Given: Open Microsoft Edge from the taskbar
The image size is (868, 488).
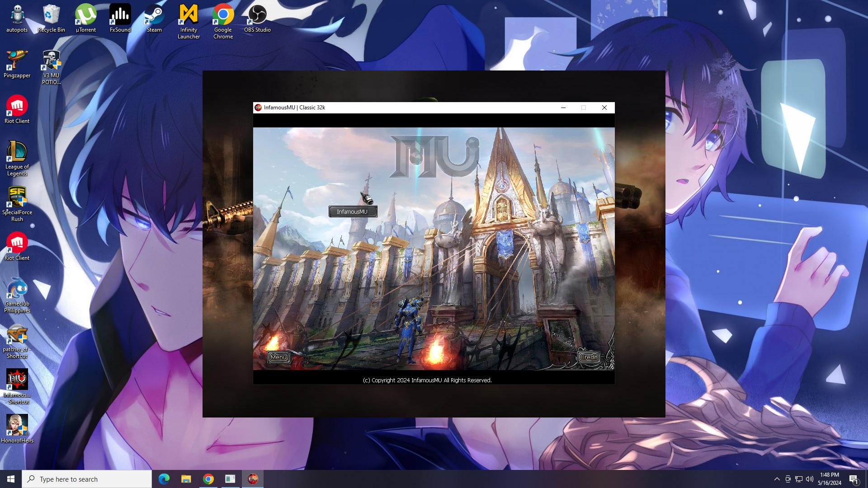Looking at the screenshot, I should 164,479.
